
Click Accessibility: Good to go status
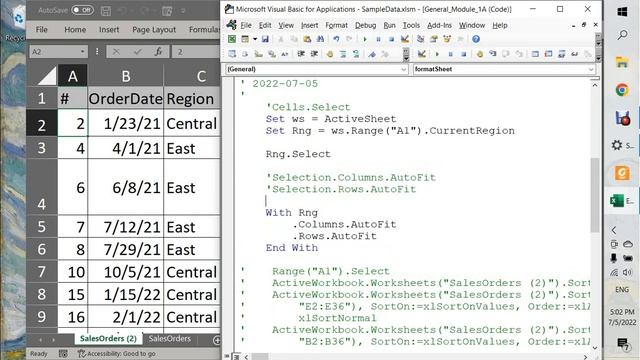pyautogui.click(x=117, y=354)
